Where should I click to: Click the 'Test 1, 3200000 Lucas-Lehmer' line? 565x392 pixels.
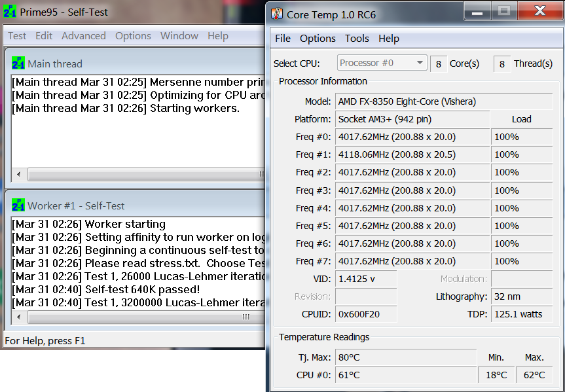point(138,302)
